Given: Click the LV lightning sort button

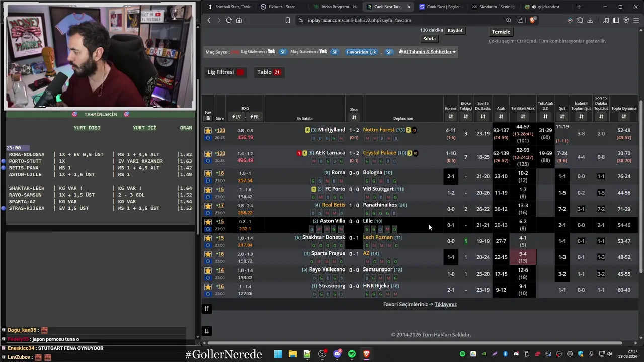Looking at the screenshot, I should (236, 117).
